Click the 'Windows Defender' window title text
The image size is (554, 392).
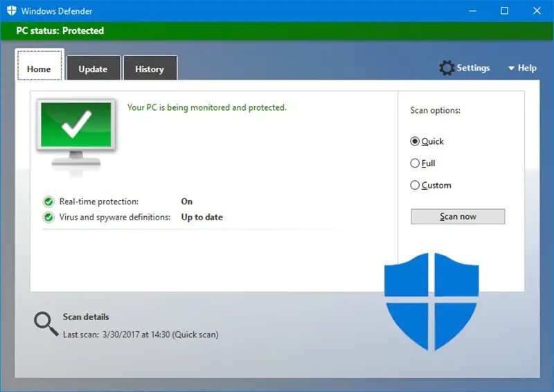coord(57,11)
